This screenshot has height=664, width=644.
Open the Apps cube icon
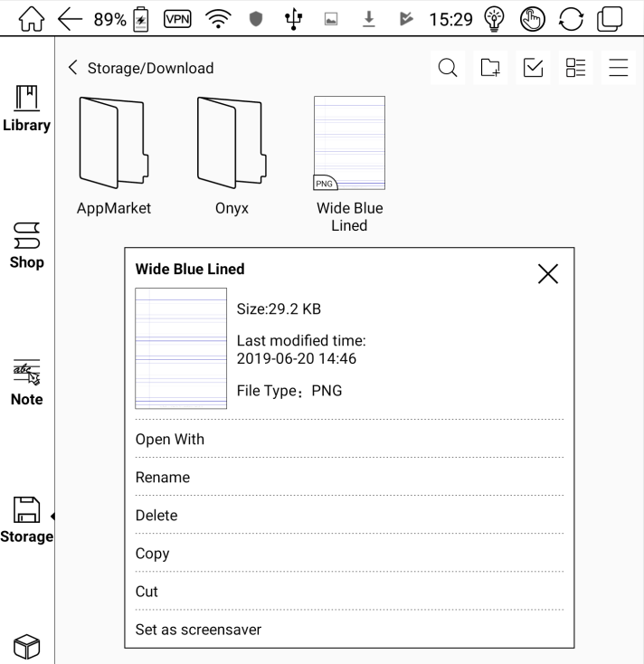tap(26, 647)
